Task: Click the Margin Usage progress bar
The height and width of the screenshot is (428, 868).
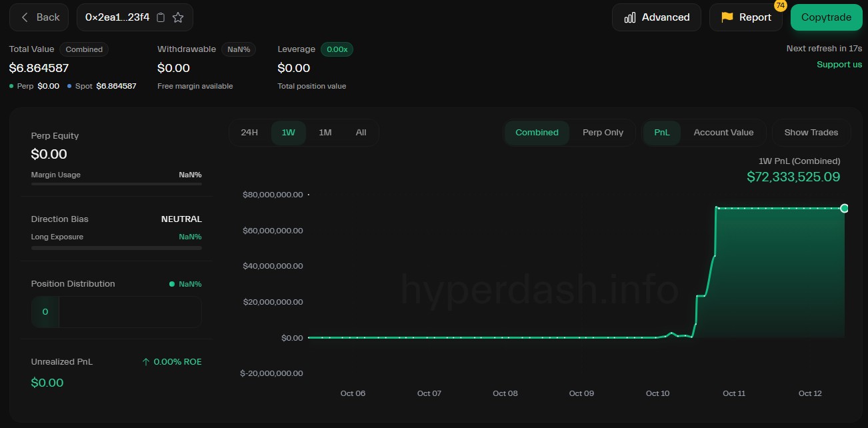Action: click(116, 183)
